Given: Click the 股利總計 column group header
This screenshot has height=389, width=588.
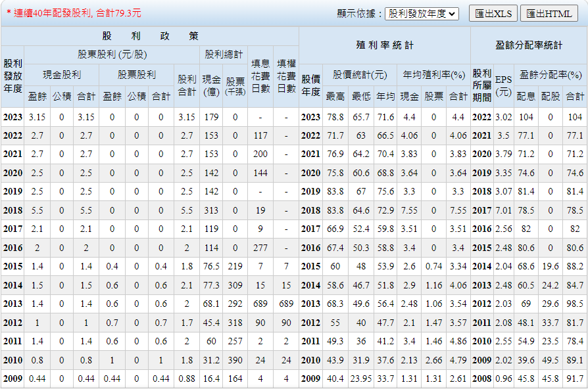Looking at the screenshot, I should [x=224, y=55].
